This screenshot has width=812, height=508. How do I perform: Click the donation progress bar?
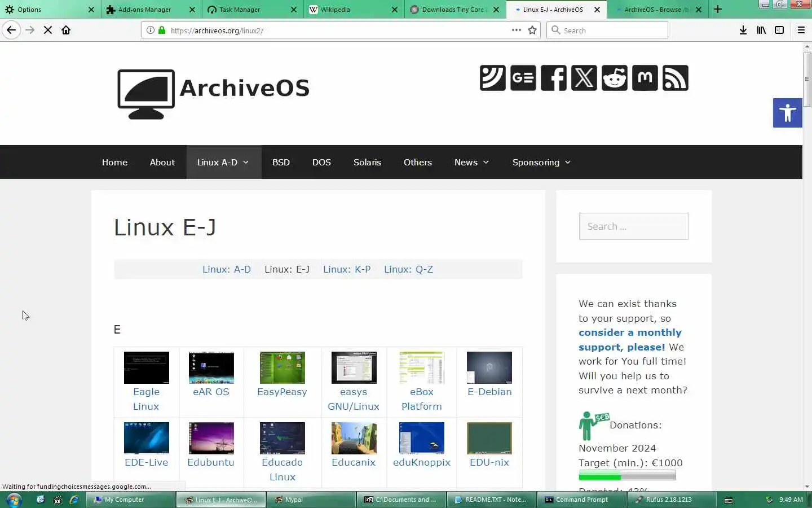click(x=627, y=476)
